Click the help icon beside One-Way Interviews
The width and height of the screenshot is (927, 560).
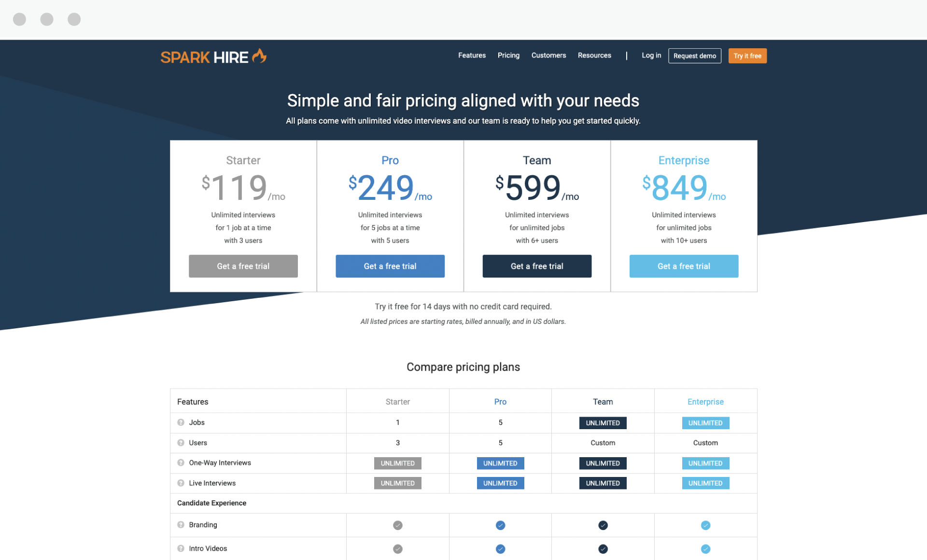click(181, 462)
